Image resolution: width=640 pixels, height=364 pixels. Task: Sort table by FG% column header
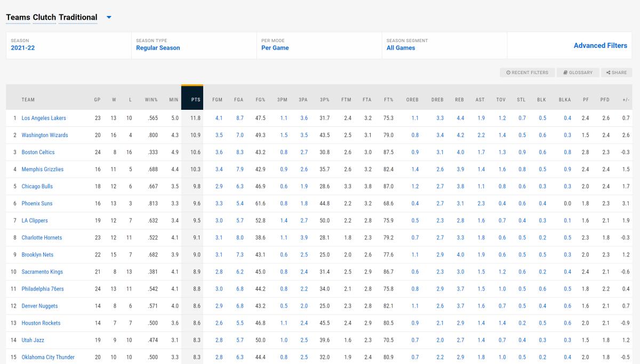click(260, 100)
